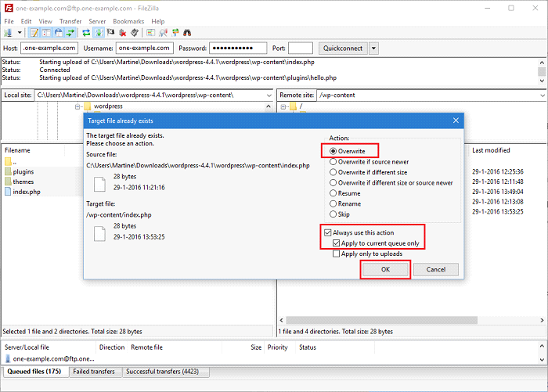Image resolution: width=548 pixels, height=392 pixels.
Task: Select the Skip action option
Action: point(333,214)
